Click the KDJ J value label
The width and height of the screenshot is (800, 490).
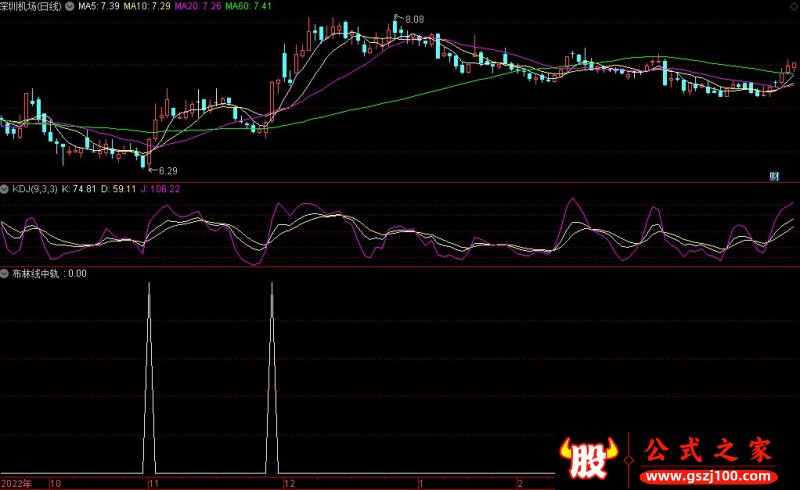point(160,189)
